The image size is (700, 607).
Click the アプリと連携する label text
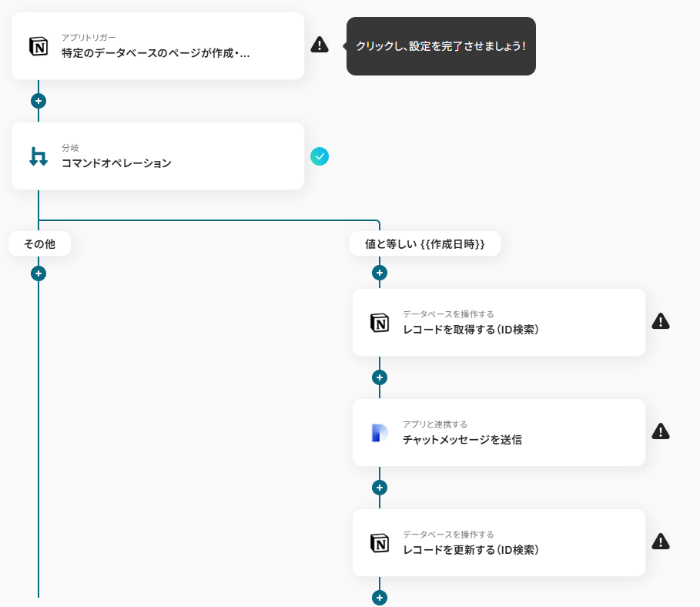click(x=435, y=424)
